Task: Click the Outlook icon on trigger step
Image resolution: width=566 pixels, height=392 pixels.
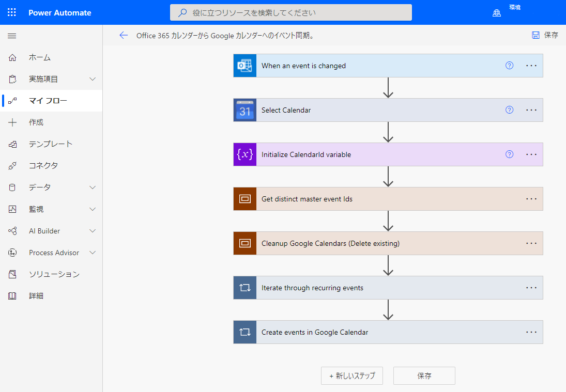Action: click(244, 66)
